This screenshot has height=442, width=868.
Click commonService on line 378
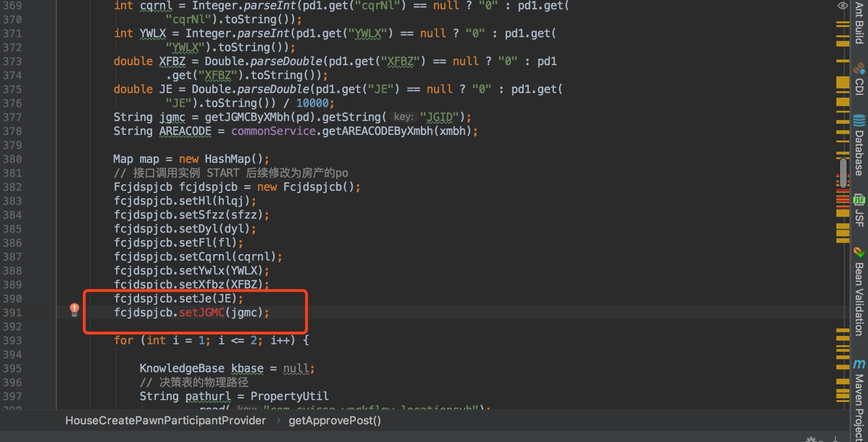[273, 131]
